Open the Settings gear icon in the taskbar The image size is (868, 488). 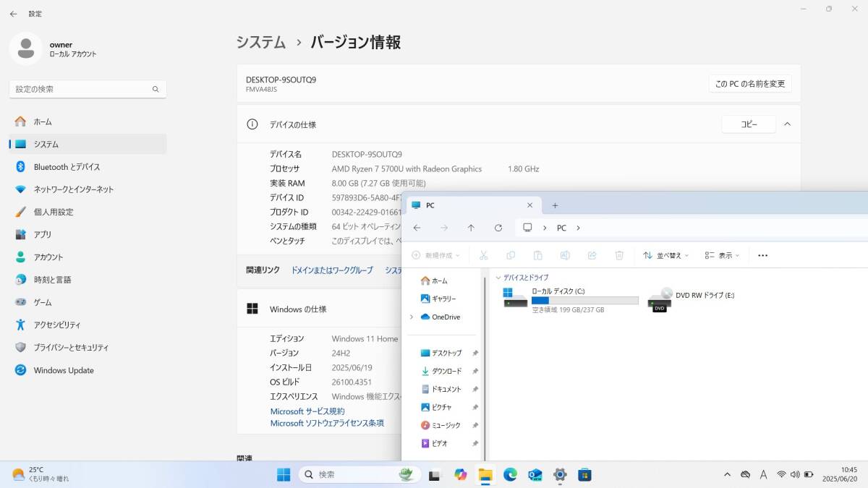(x=559, y=475)
